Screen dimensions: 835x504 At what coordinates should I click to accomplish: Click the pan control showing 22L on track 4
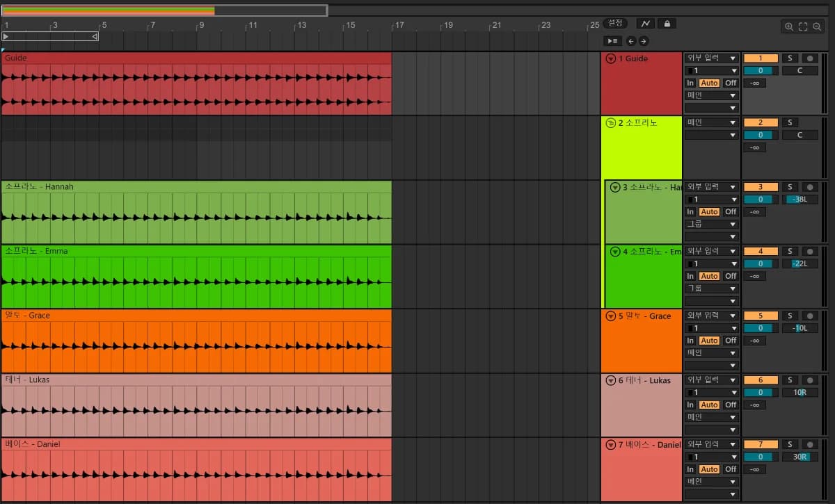pos(800,263)
